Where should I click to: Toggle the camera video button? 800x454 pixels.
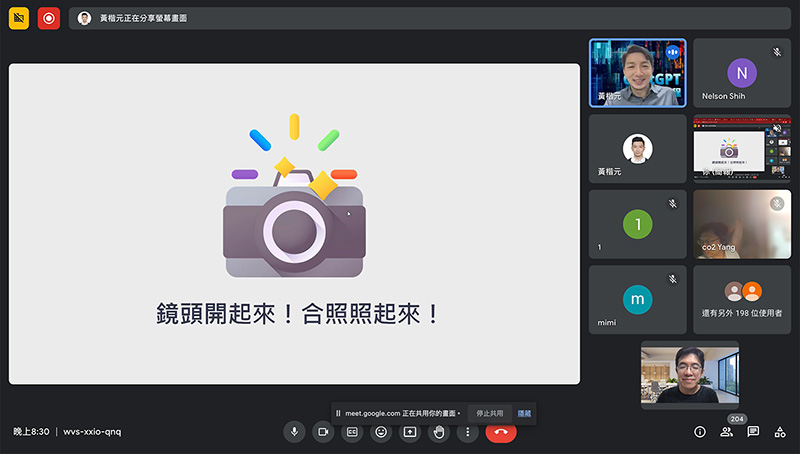(323, 432)
